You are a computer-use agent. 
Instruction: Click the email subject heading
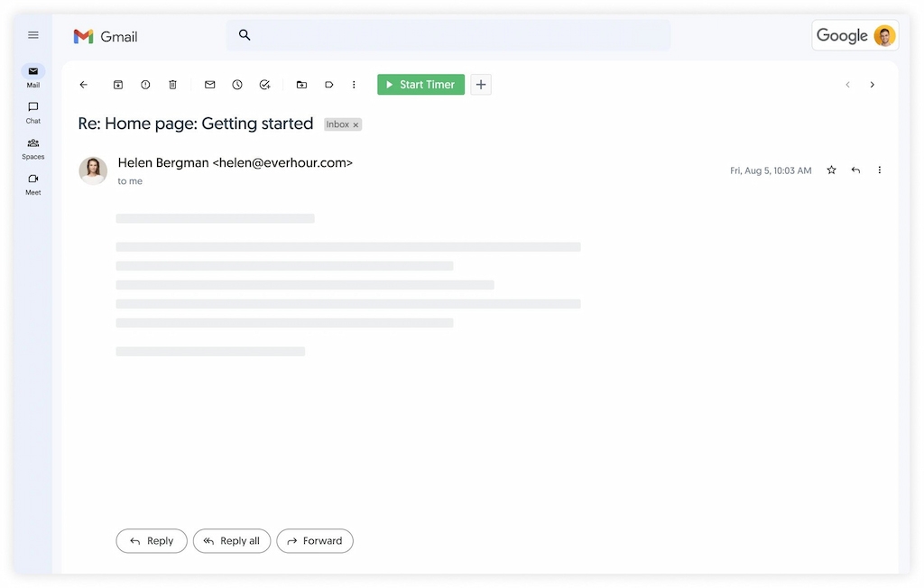coord(196,124)
